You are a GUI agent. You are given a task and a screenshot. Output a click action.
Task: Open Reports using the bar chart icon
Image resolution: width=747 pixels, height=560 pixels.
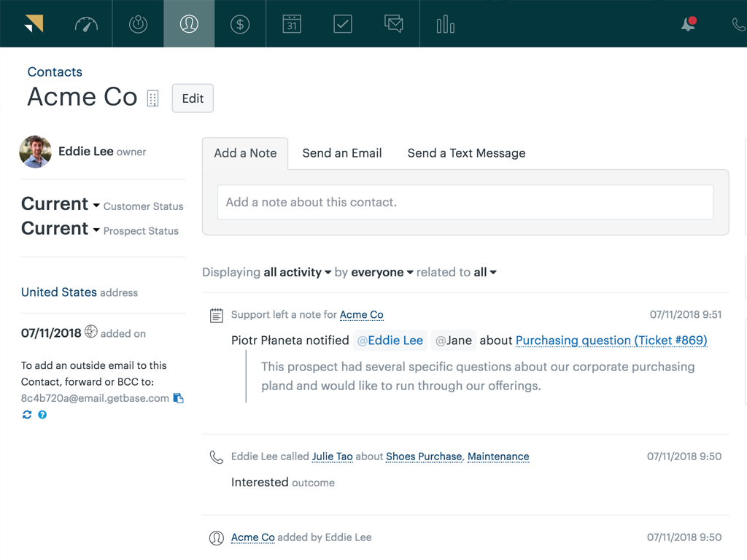(x=444, y=23)
